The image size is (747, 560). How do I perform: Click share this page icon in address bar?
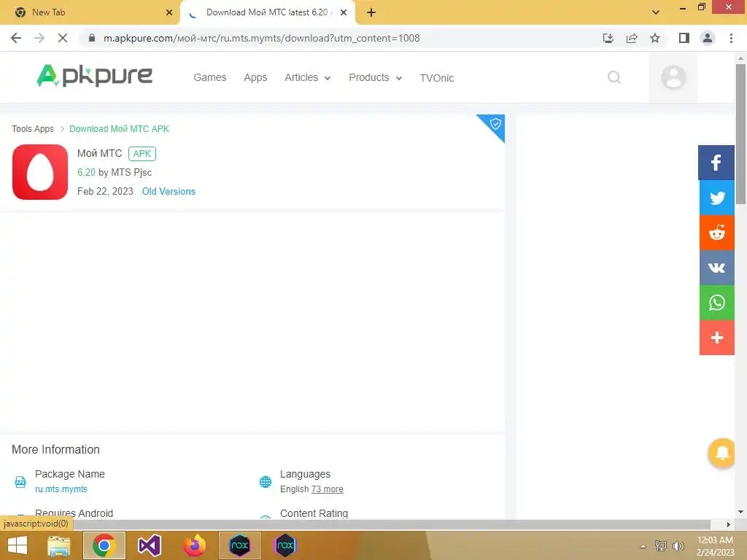pos(632,38)
